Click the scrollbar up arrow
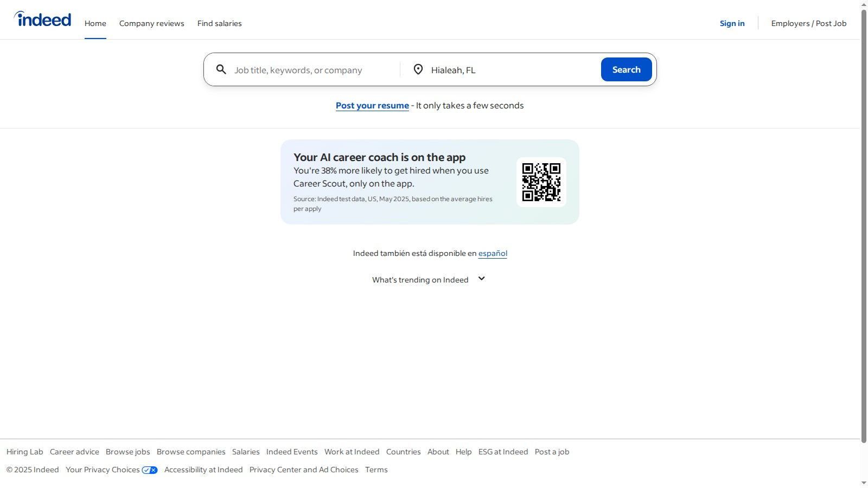The image size is (868, 488). pos(864,4)
